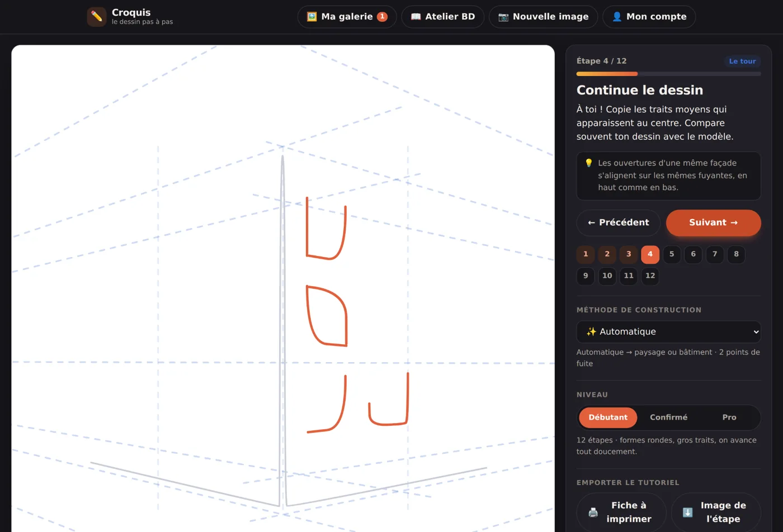Jump to step 3

tap(629, 254)
